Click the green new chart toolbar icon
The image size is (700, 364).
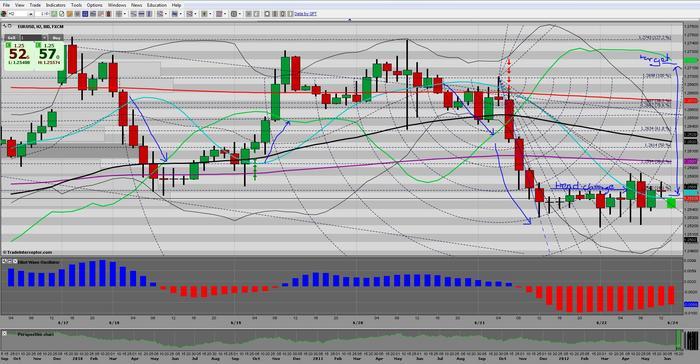pyautogui.click(x=54, y=14)
